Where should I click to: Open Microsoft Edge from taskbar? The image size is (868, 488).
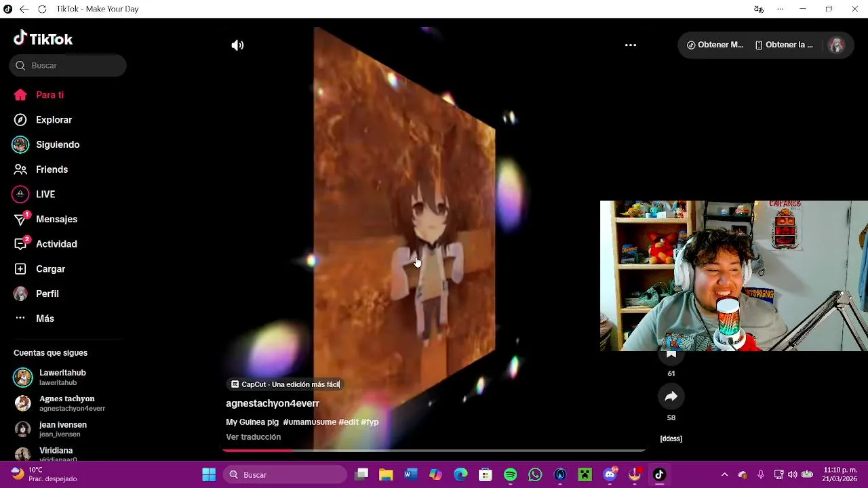tap(460, 474)
